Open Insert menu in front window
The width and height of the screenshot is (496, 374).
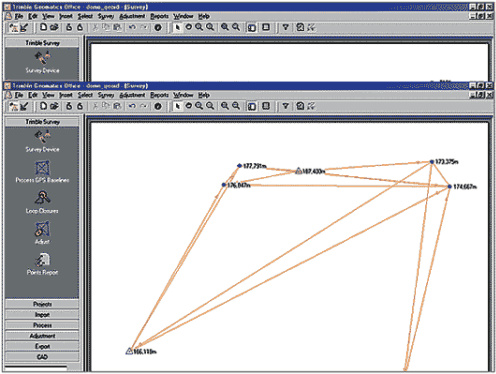coord(66,95)
